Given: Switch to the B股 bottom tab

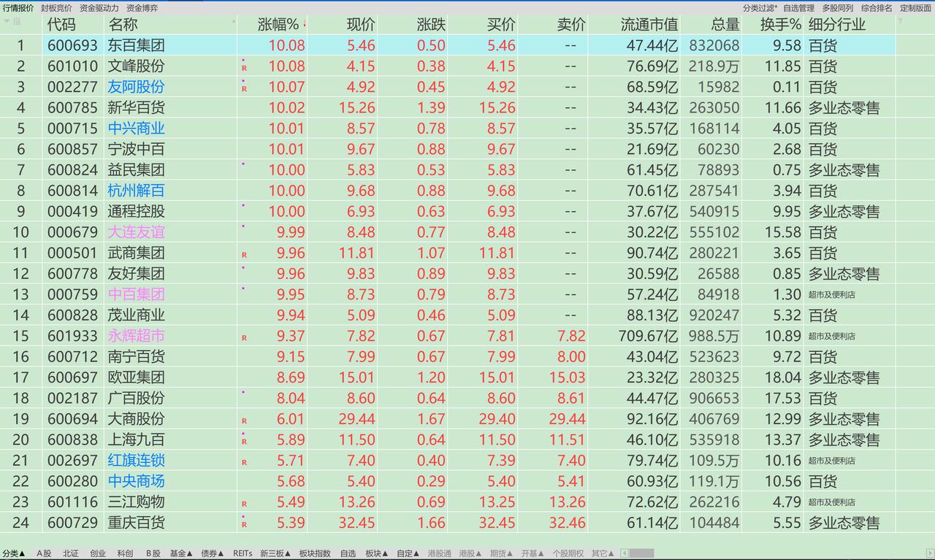Looking at the screenshot, I should coord(153,553).
